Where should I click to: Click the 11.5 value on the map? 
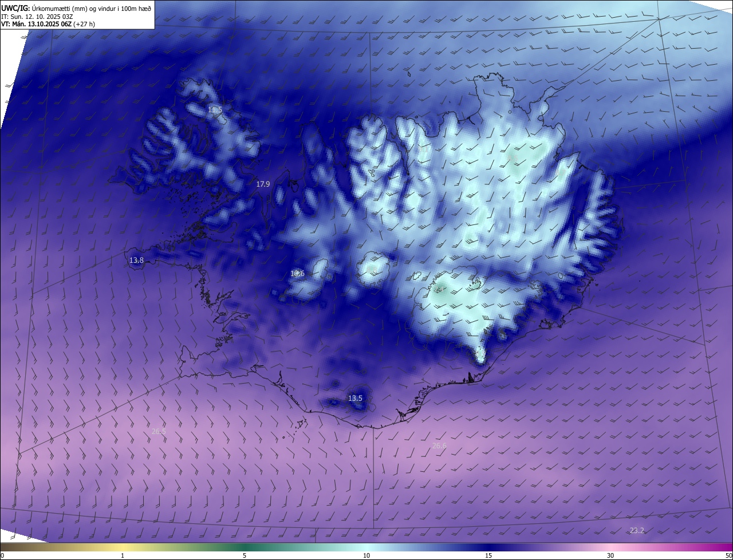tap(215, 109)
